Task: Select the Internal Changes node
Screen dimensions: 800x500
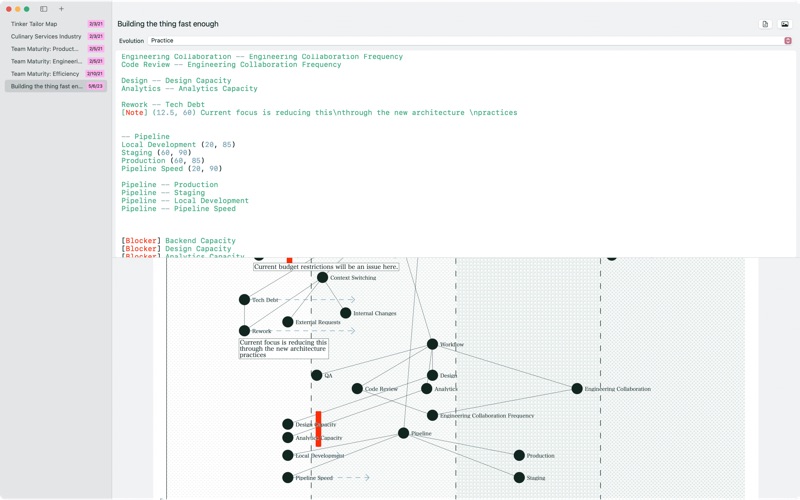Action: 345,313
